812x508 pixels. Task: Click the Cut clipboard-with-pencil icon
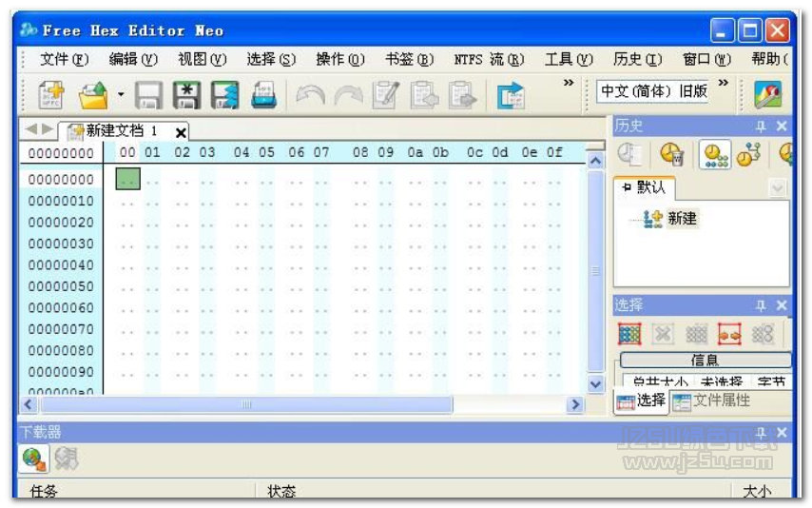tap(386, 95)
